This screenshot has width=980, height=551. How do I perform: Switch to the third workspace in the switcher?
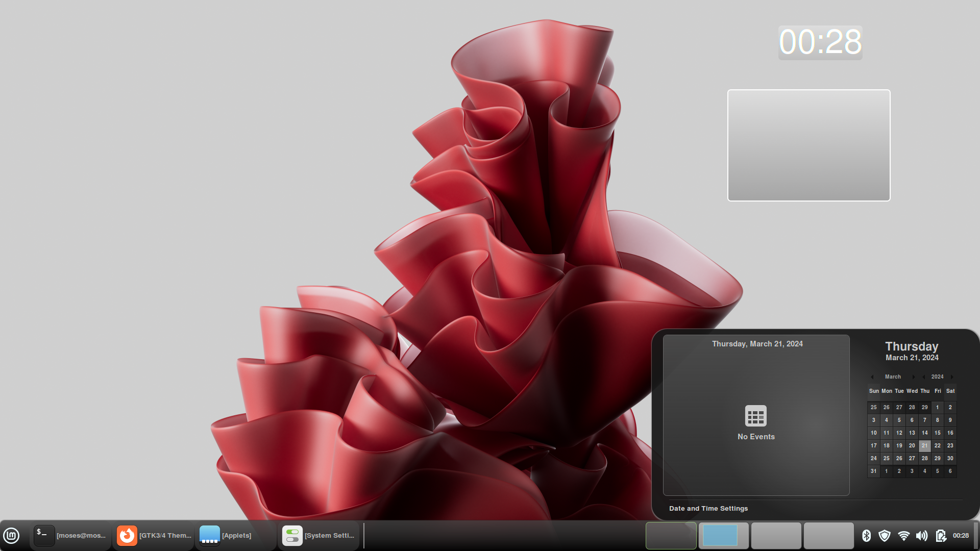776,536
